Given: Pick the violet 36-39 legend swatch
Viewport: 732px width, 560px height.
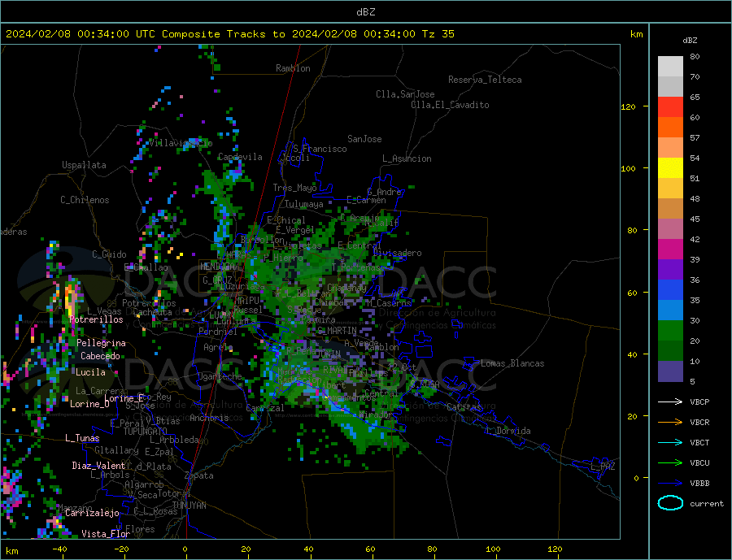Looking at the screenshot, I should [x=670, y=270].
